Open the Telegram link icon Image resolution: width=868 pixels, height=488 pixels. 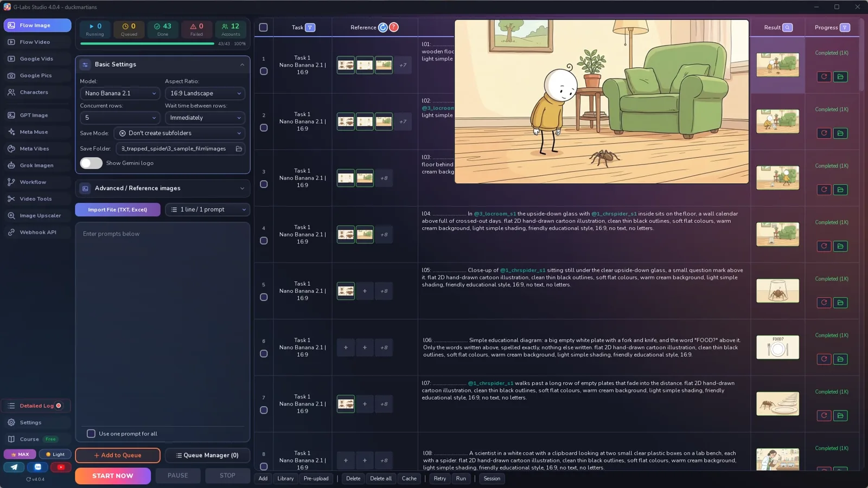pyautogui.click(x=14, y=467)
